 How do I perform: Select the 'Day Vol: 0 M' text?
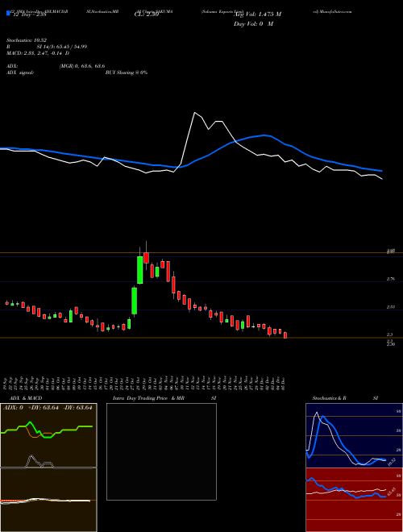point(253,24)
